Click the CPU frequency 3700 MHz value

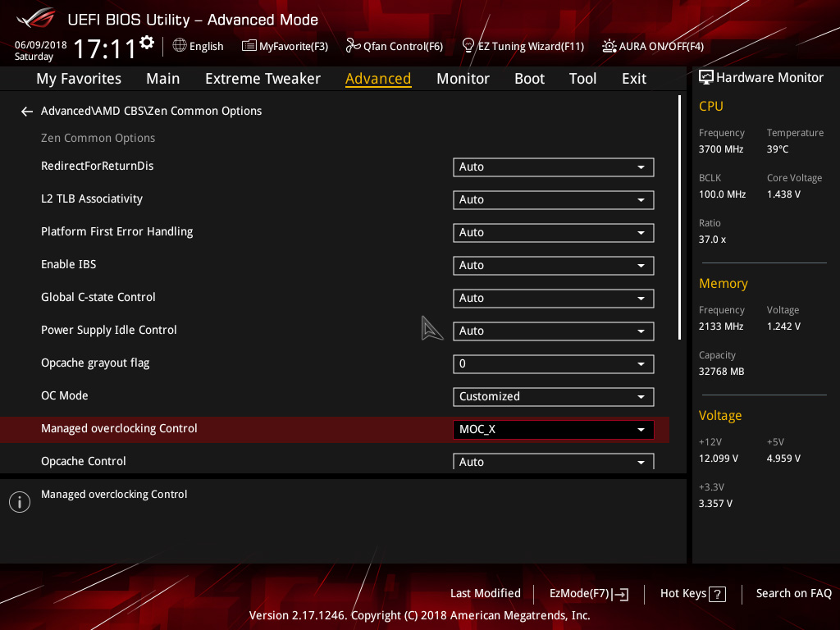(720, 149)
